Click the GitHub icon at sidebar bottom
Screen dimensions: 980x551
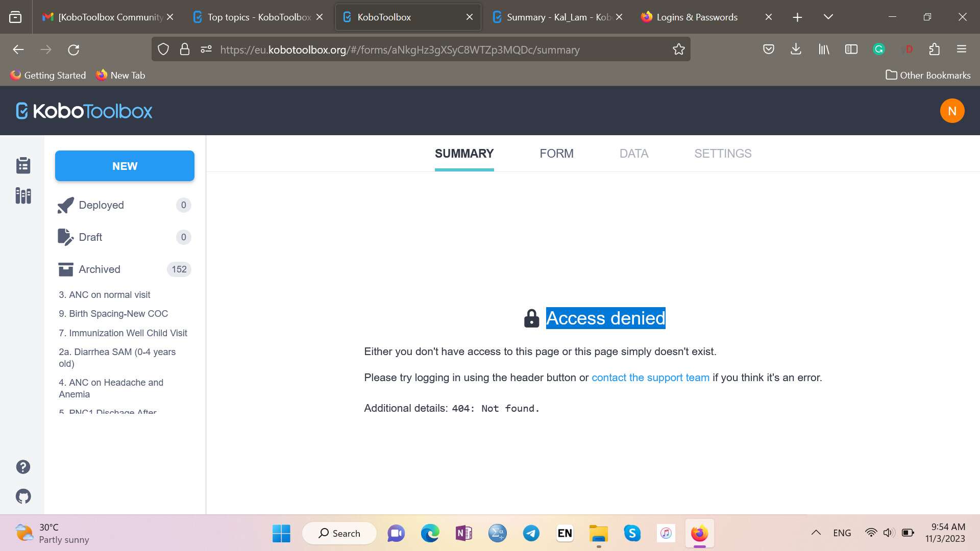pyautogui.click(x=23, y=496)
